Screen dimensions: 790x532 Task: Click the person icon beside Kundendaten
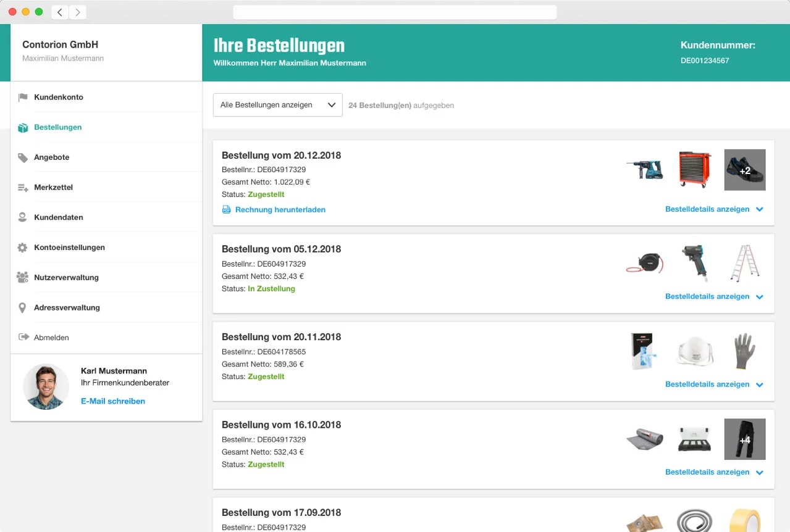click(23, 217)
